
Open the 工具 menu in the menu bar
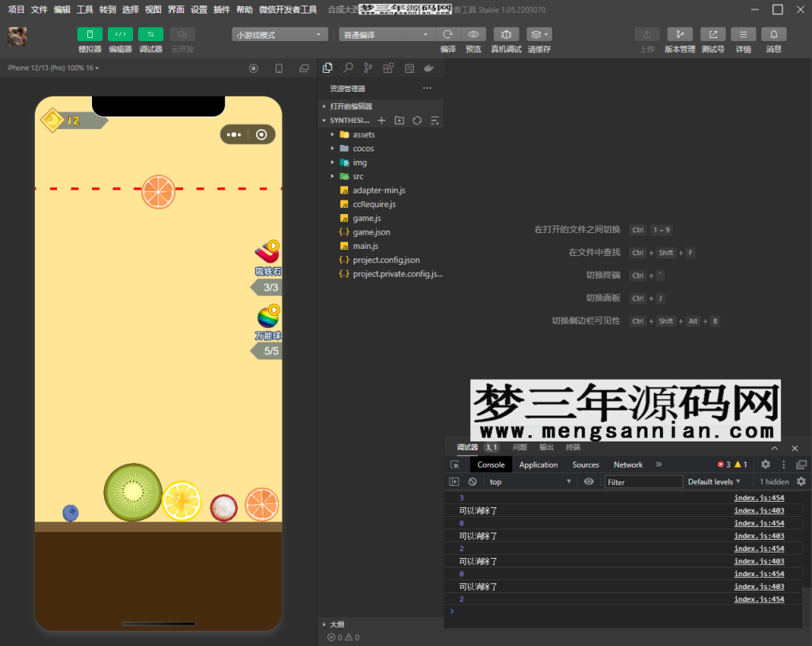[85, 10]
